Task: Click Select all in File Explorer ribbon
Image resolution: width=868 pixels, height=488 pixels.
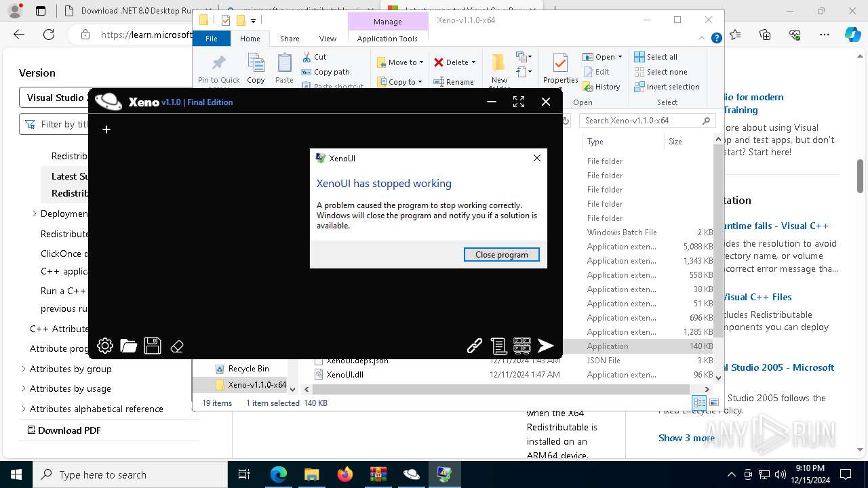Action: click(656, 57)
